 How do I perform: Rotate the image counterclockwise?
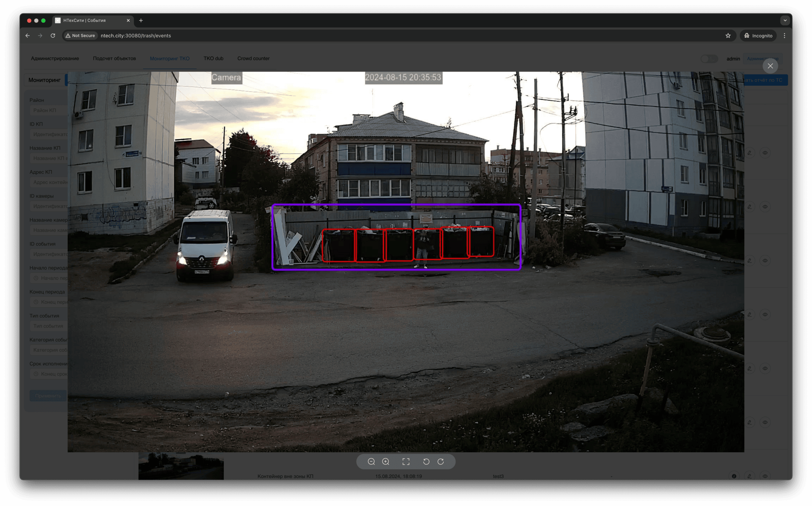[x=426, y=461]
